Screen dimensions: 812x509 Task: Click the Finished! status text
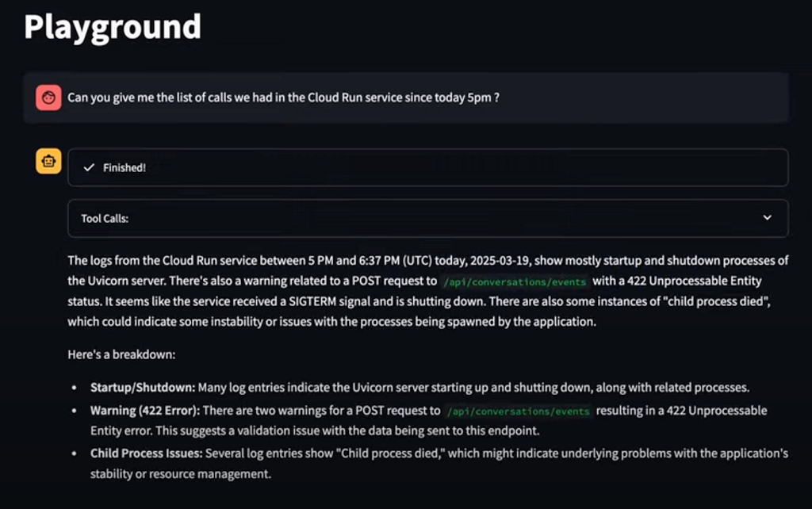[124, 168]
